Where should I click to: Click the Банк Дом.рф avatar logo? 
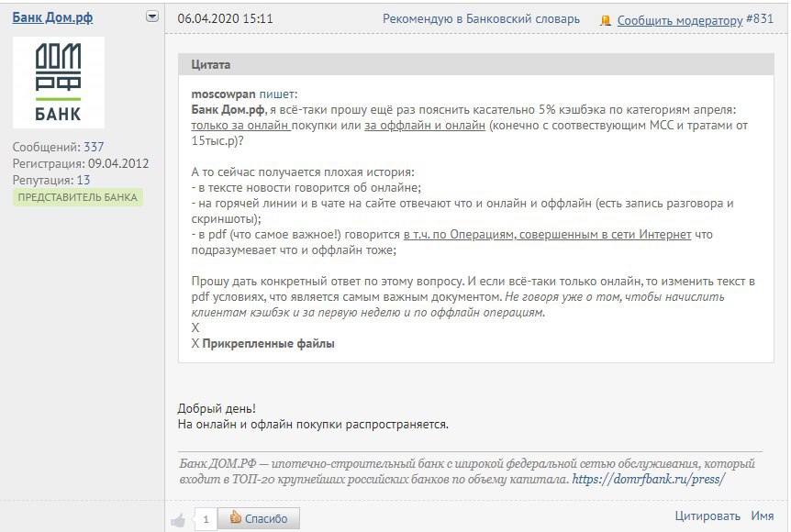59,83
